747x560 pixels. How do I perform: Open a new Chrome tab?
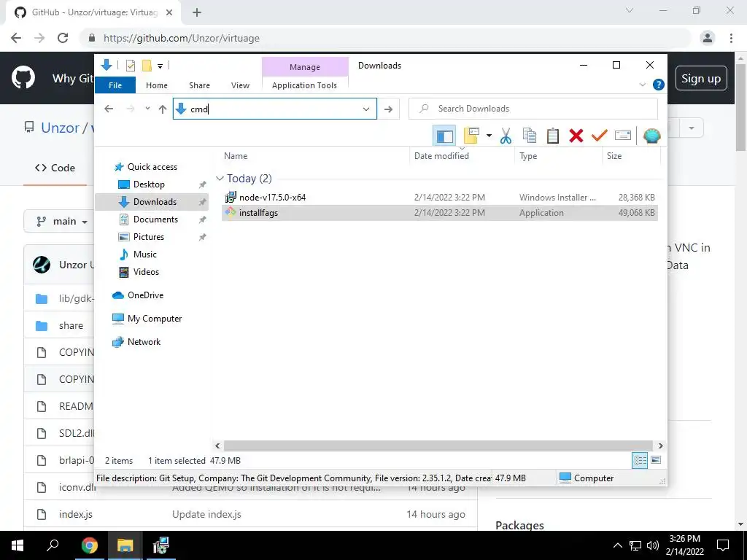(x=197, y=12)
